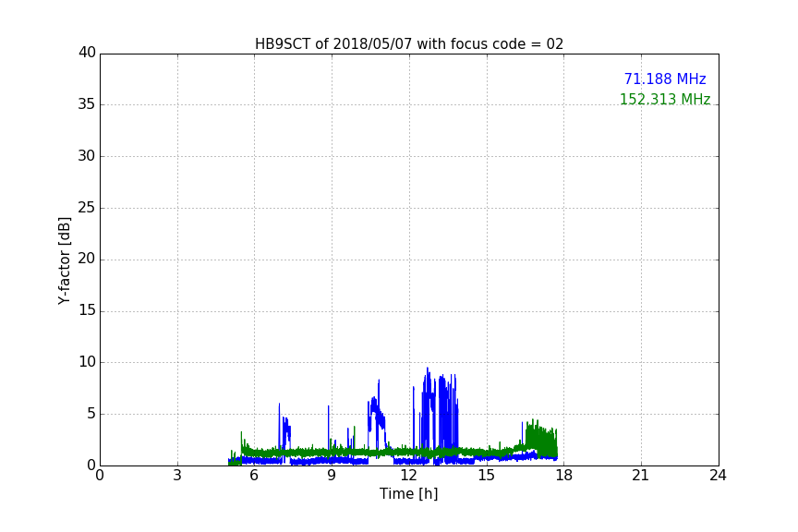Screen dimensions: 798x532
Task: Click the x-axis tick label 24
Action: [718, 476]
